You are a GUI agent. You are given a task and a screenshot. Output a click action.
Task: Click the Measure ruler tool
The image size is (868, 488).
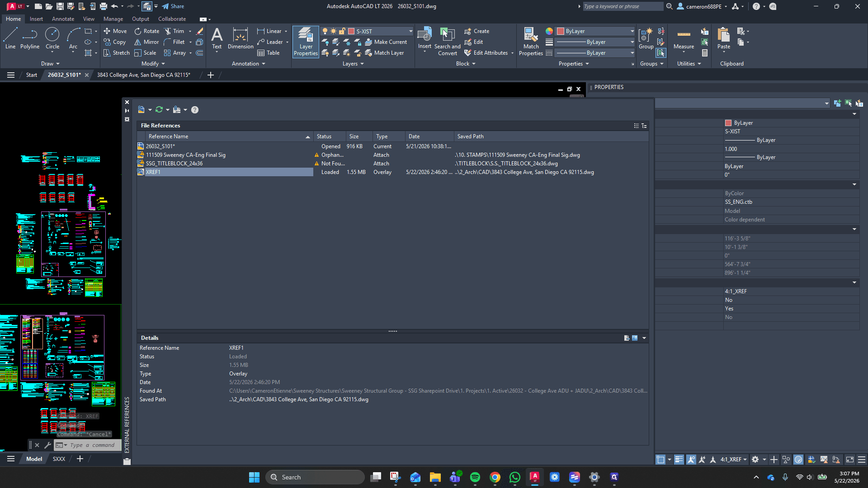coord(684,39)
